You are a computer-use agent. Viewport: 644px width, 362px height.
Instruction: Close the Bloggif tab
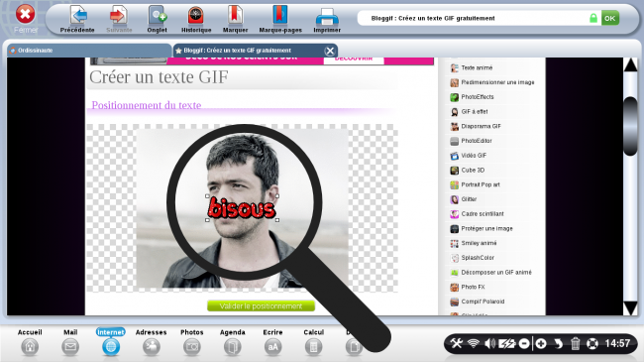[329, 51]
